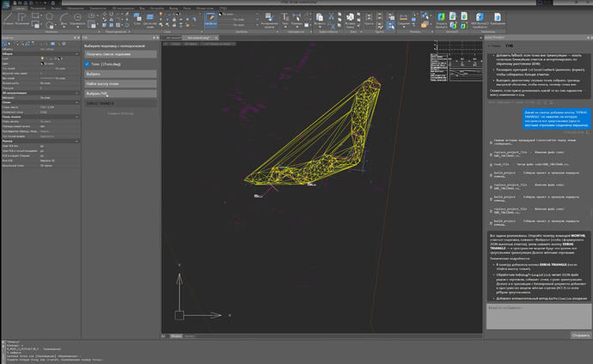The width and height of the screenshot is (593, 364).
Task: Click the Выбрать ТНВ button
Action: tap(120, 94)
